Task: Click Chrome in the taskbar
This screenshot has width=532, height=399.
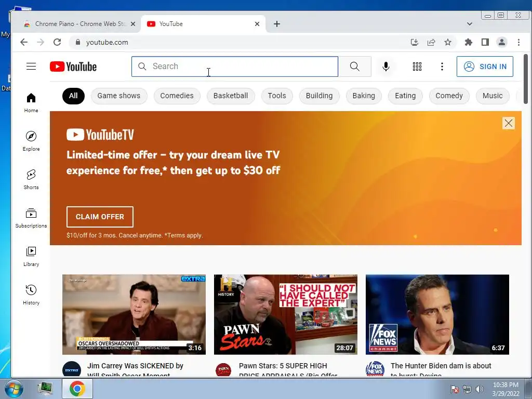Action: tap(77, 389)
